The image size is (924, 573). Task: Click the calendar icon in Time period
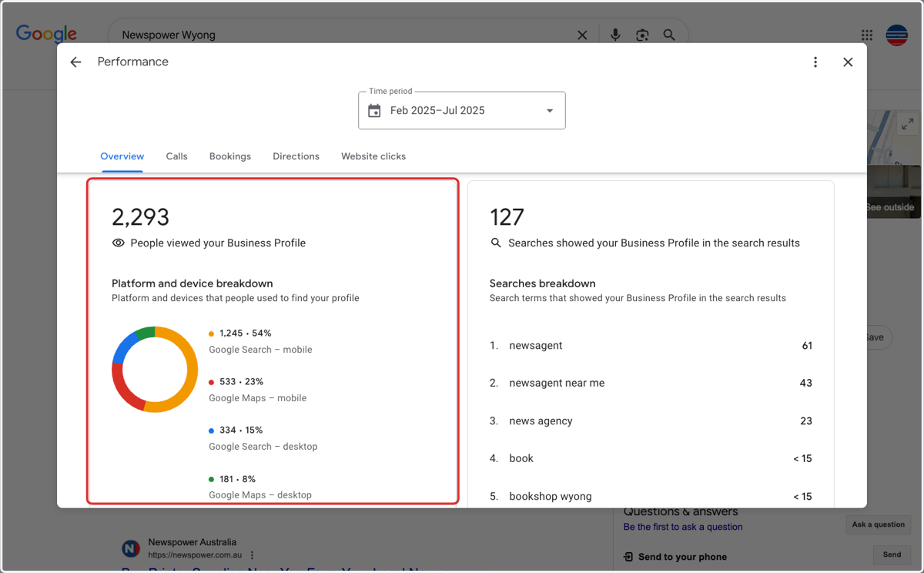pyautogui.click(x=374, y=111)
